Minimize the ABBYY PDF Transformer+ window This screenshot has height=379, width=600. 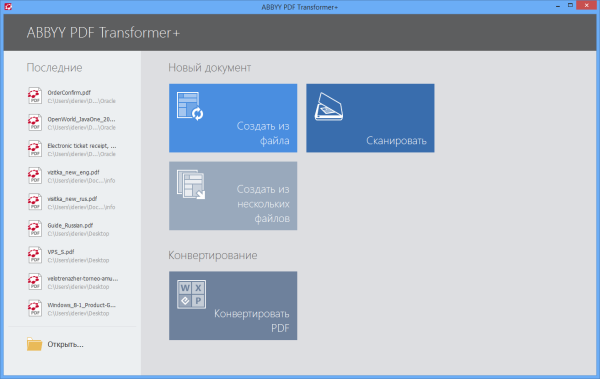[558, 6]
